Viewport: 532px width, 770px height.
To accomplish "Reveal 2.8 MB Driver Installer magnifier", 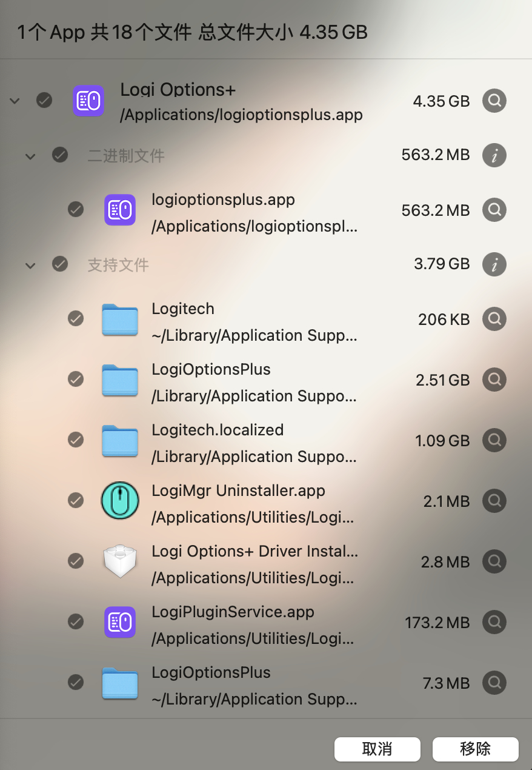I will (x=494, y=561).
